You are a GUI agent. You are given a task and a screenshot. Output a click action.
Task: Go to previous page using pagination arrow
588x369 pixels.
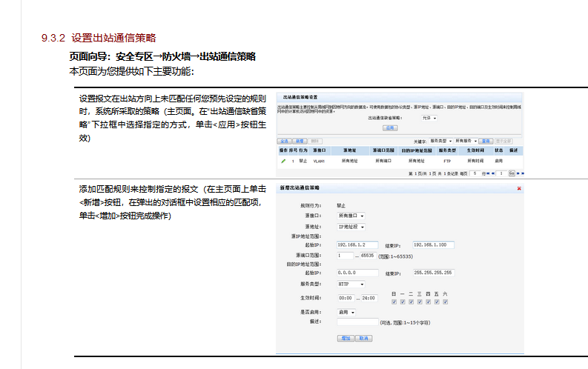pyautogui.click(x=493, y=173)
